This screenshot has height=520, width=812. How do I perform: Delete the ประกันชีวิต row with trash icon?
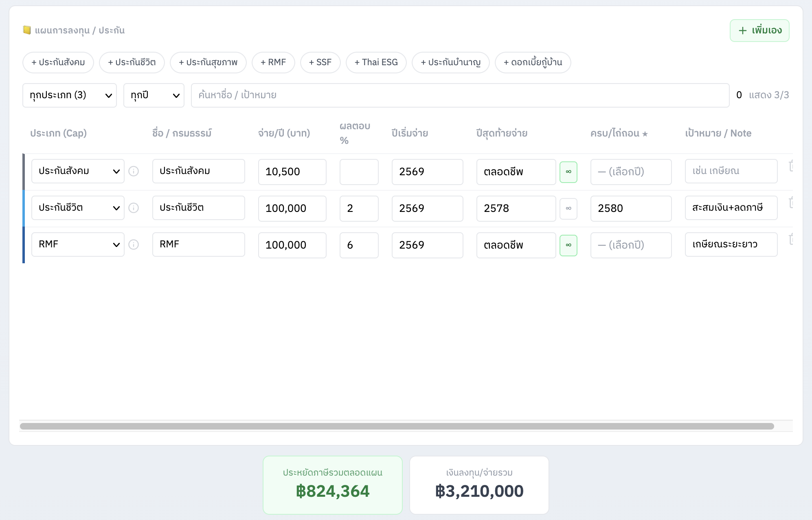tap(791, 203)
